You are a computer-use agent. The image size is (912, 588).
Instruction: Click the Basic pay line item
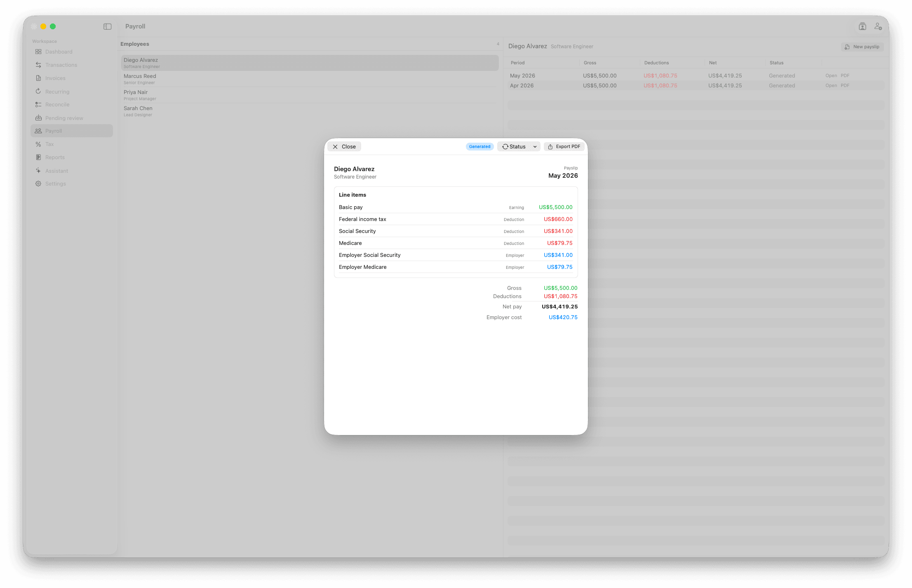[x=456, y=207]
